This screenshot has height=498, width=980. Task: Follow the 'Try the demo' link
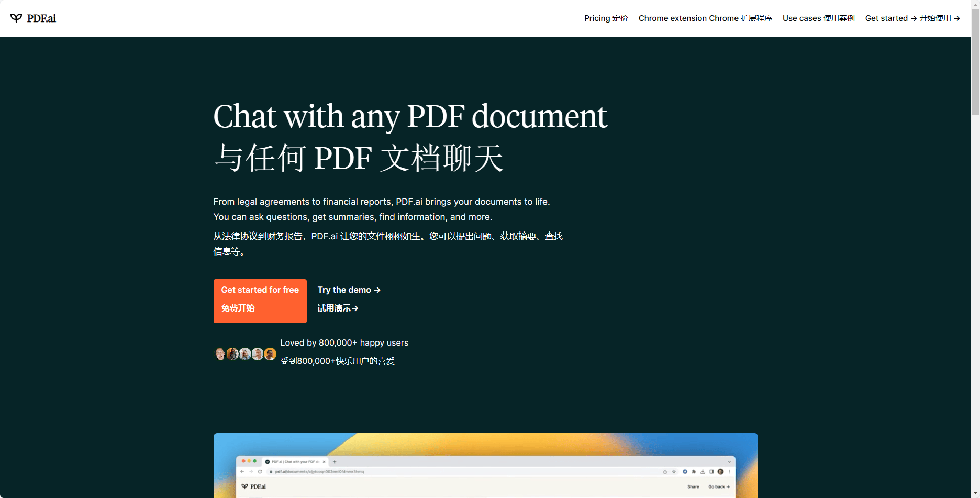349,290
